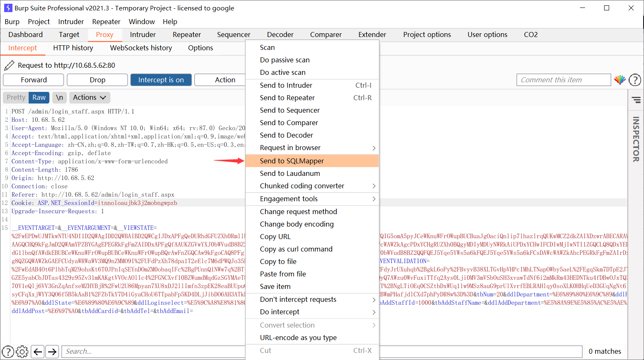The width and height of the screenshot is (644, 360).
Task: Click the bottom-left help question mark icon
Action: tap(8, 352)
